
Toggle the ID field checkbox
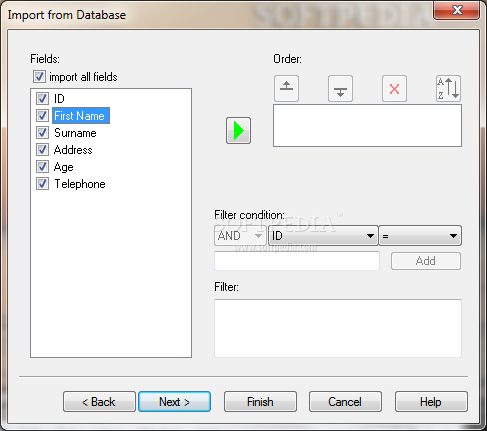42,98
